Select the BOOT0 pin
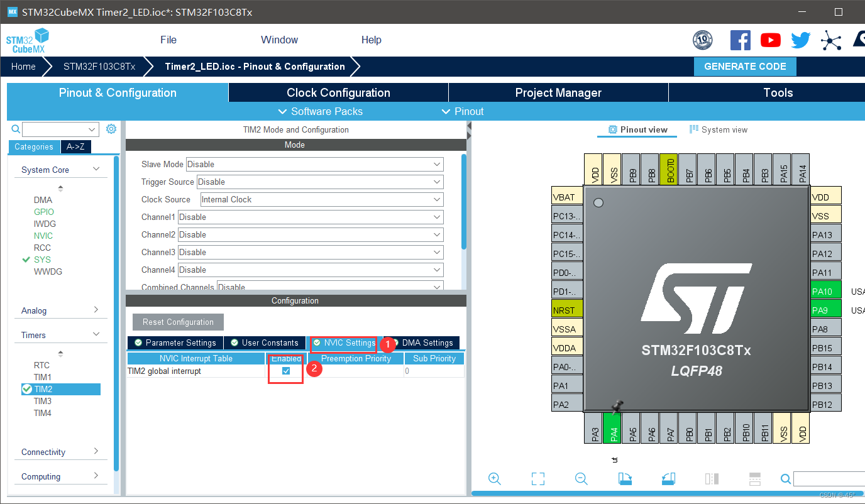The height and width of the screenshot is (504, 865). point(669,169)
